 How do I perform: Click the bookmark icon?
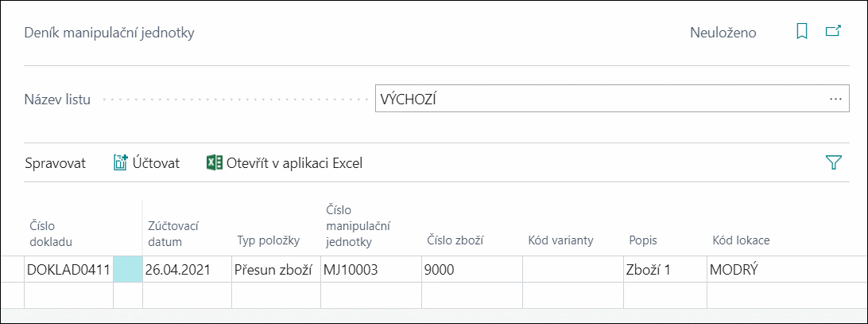coord(802,32)
